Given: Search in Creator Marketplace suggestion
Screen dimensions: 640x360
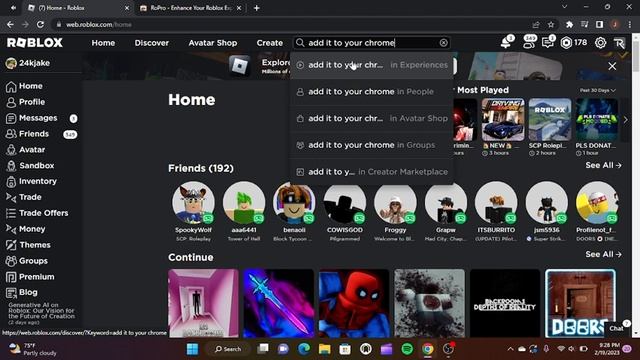Looking at the screenshot, I should (372, 172).
